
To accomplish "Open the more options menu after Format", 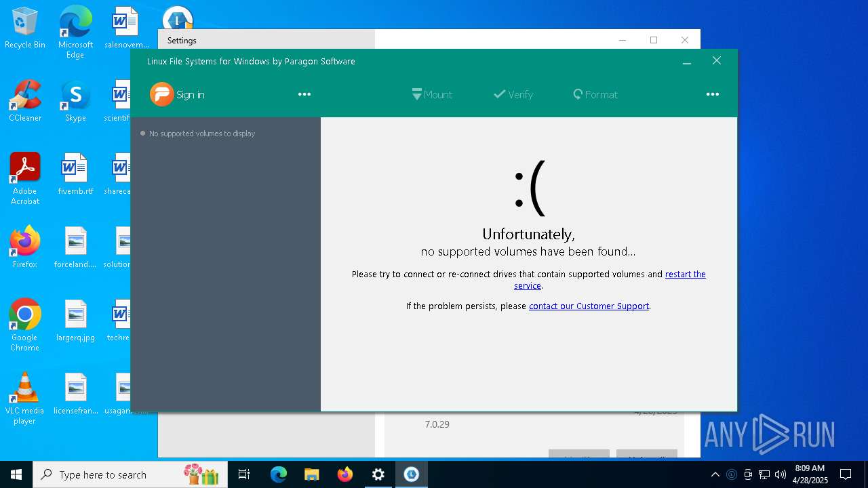I will (712, 94).
